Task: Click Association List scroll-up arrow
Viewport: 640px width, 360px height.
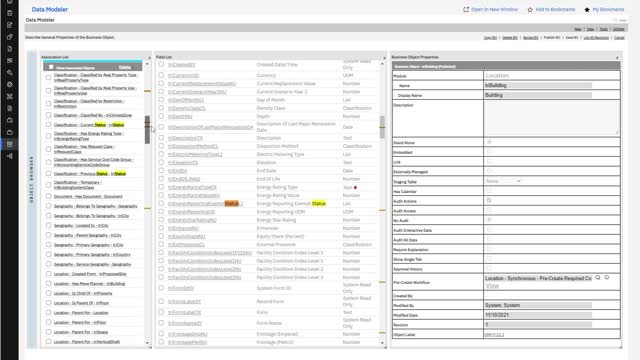Action: click(147, 64)
